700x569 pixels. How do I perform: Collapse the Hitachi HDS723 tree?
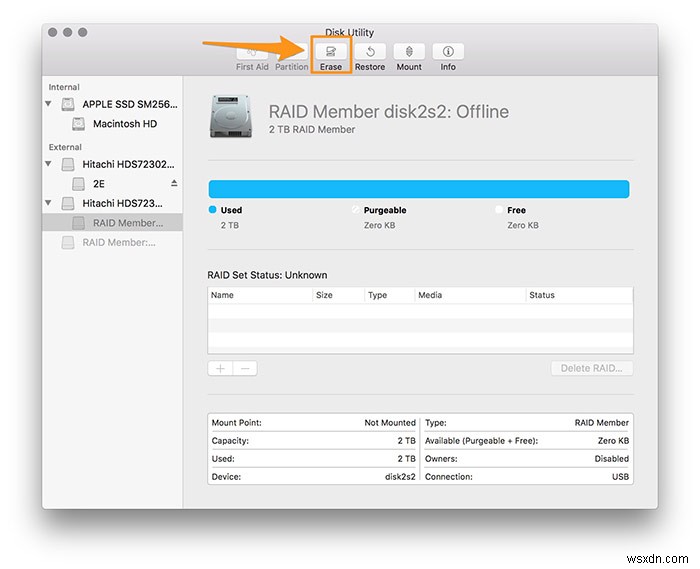pyautogui.click(x=48, y=203)
